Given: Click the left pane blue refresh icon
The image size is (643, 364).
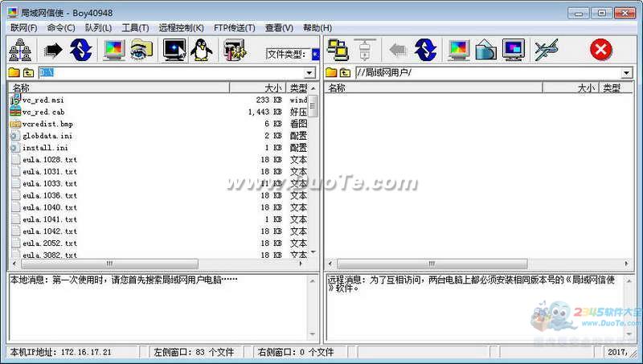Looking at the screenshot, I should pyautogui.click(x=81, y=51).
